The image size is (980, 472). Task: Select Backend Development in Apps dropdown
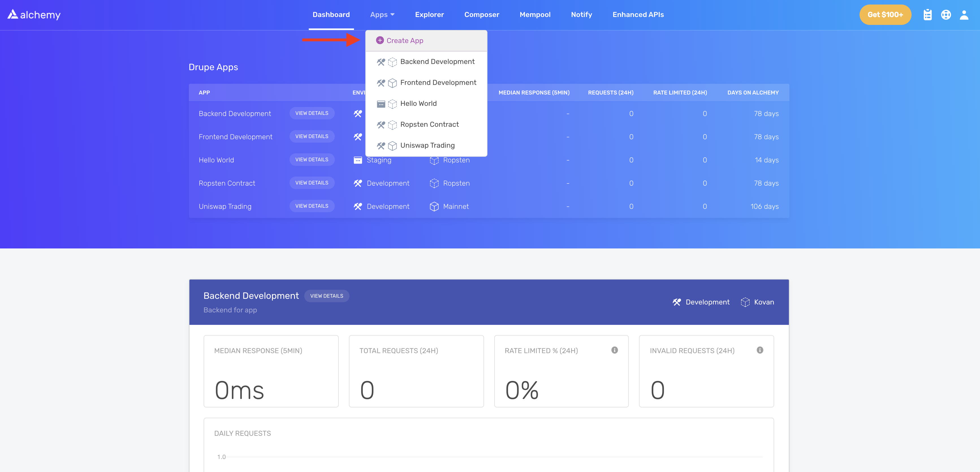coord(426,62)
